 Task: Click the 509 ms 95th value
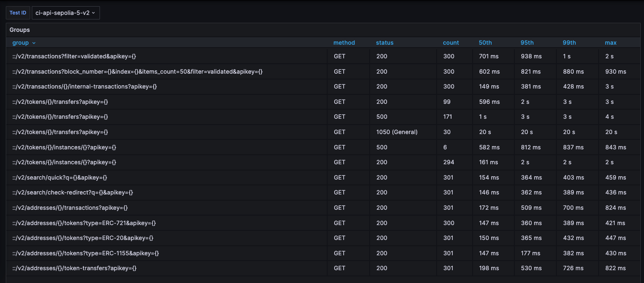point(531,208)
